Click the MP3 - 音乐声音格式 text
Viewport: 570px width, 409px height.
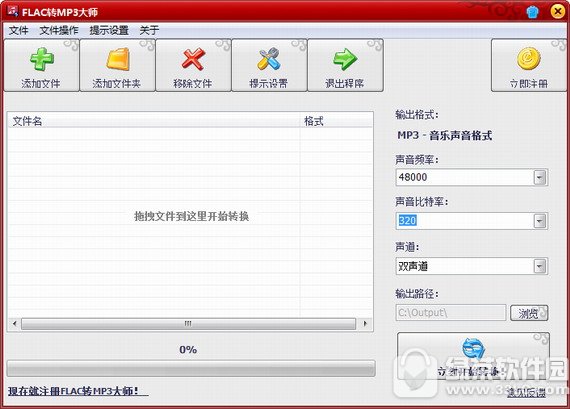click(x=445, y=136)
